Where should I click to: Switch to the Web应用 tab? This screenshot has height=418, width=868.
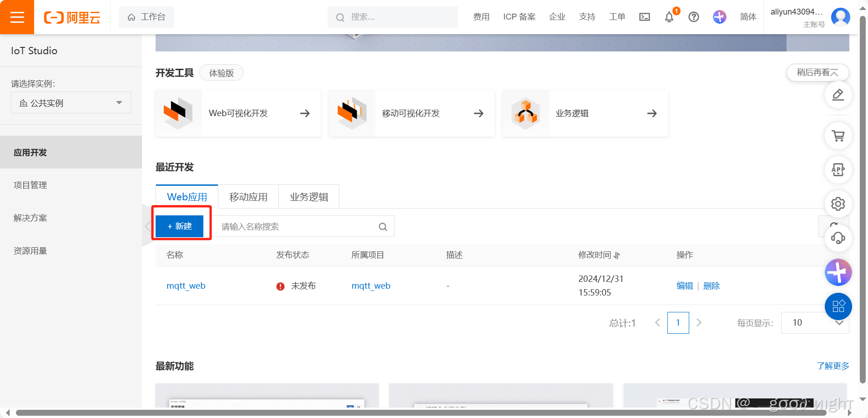tap(187, 197)
